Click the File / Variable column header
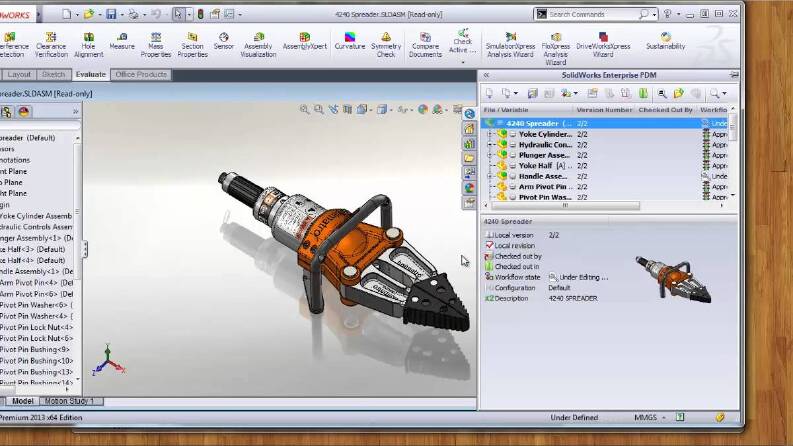 tap(526, 110)
